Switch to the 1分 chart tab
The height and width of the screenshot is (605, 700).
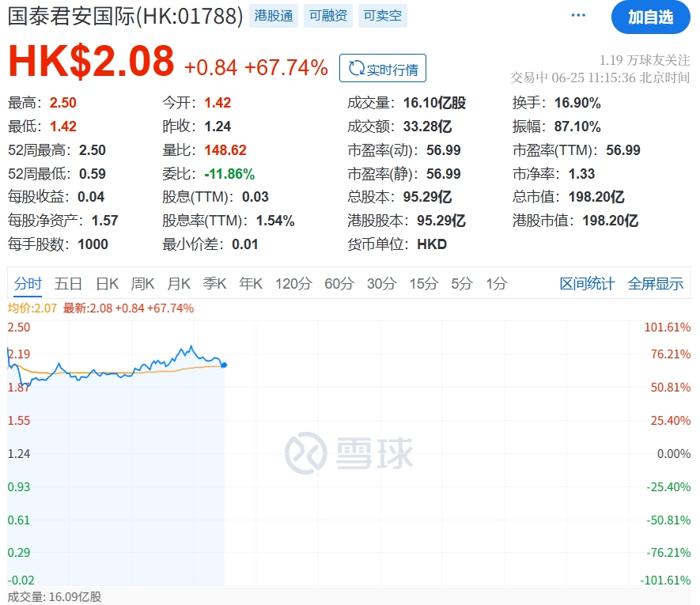pyautogui.click(x=497, y=284)
